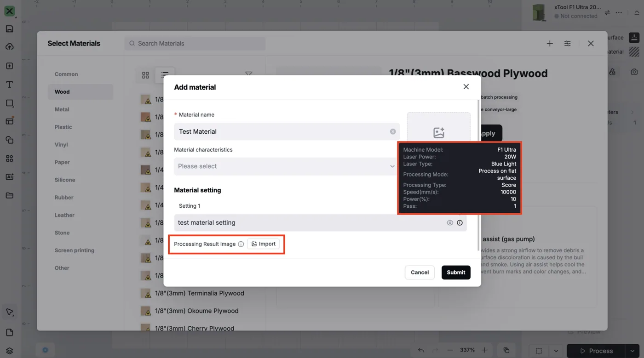
Task: Toggle the eye icon on test material setting
Action: coord(450,223)
